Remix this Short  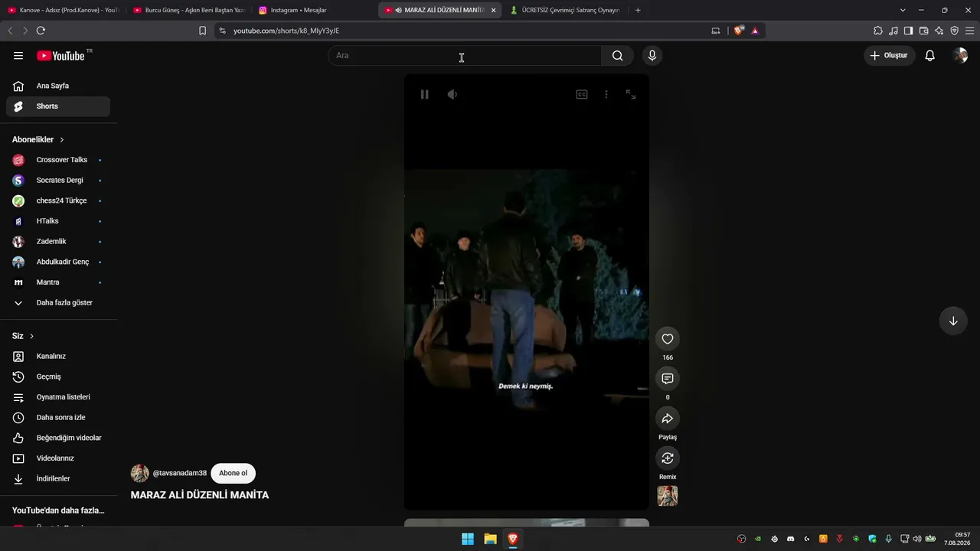pyautogui.click(x=668, y=458)
